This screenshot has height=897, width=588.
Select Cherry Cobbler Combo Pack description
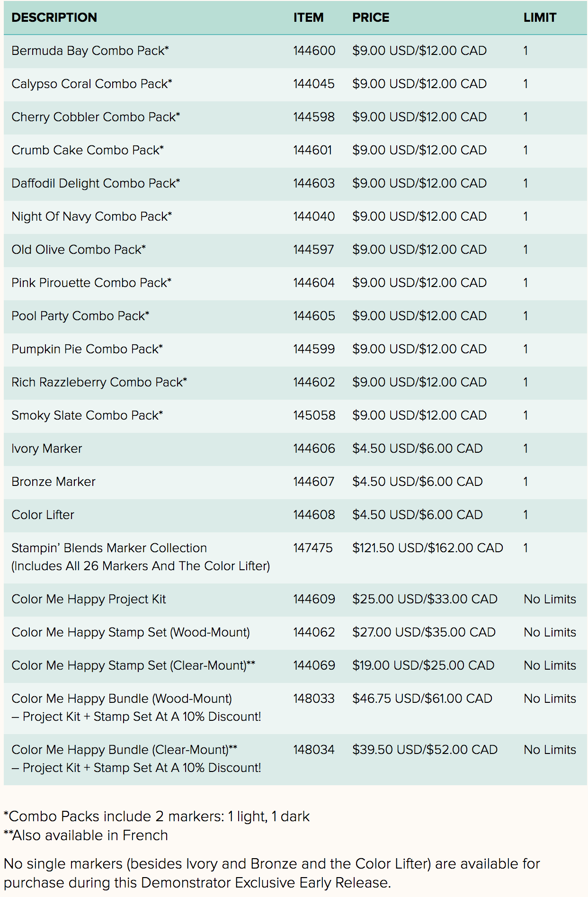click(x=96, y=117)
